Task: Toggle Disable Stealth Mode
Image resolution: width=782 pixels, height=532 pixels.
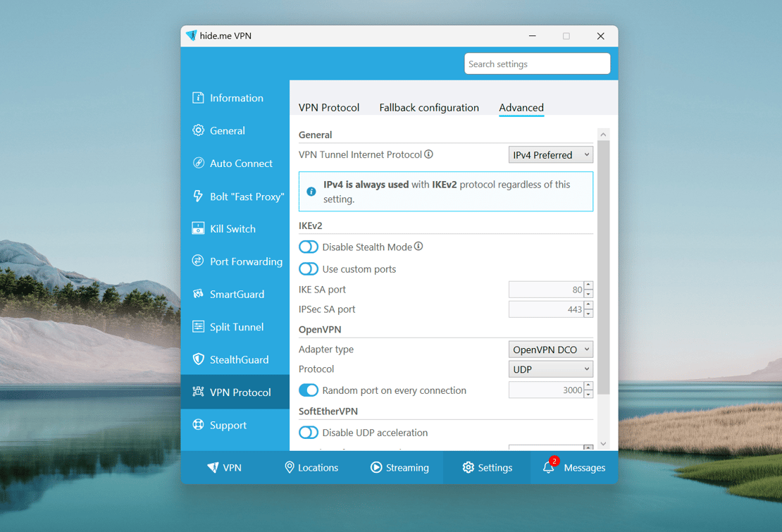Action: (309, 247)
